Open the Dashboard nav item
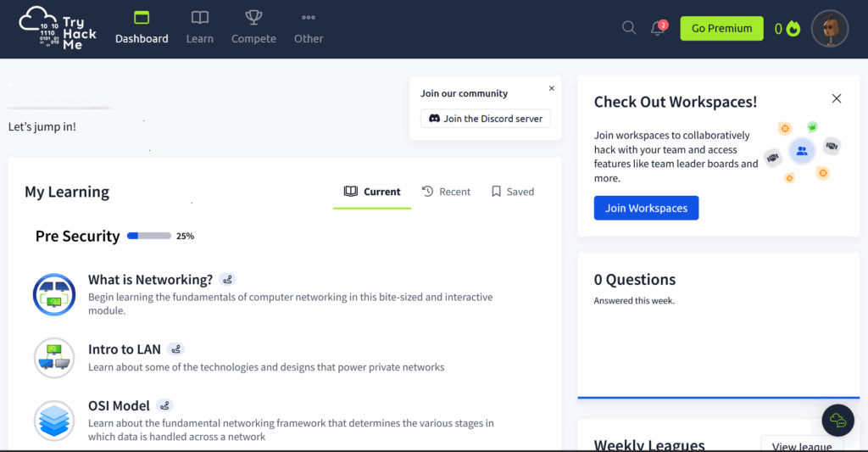The height and width of the screenshot is (452, 868). click(x=142, y=28)
